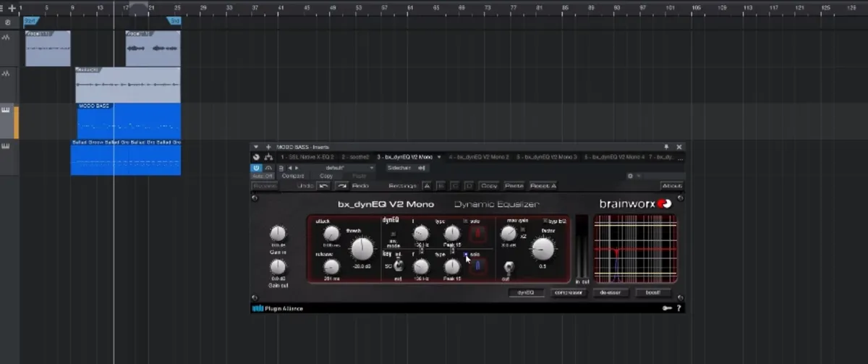868x364 pixels.
Task: Click the End marker on timeline
Action: point(174,22)
